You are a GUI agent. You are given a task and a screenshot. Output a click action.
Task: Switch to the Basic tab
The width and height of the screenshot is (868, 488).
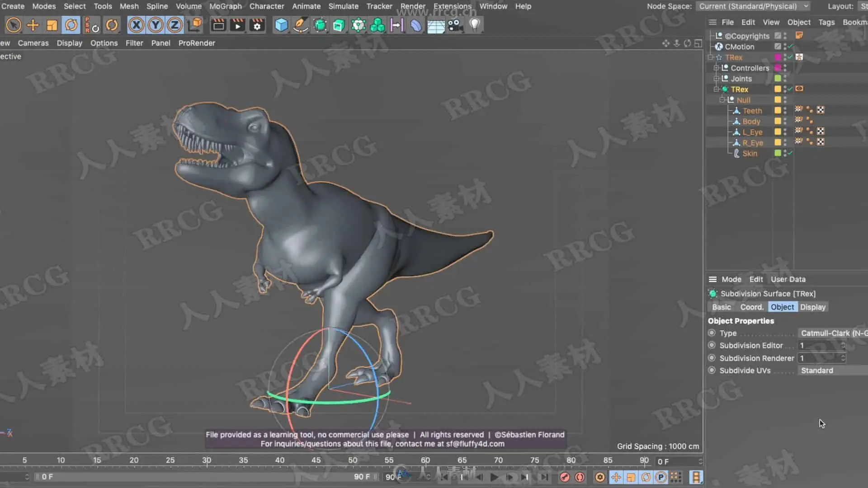coord(721,307)
